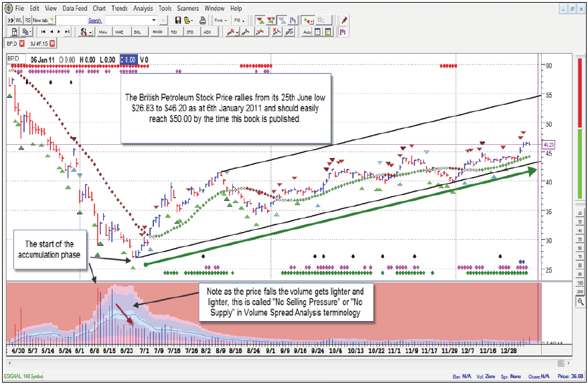
Task: Click the yellow table grid icon
Action: (x=328, y=32)
